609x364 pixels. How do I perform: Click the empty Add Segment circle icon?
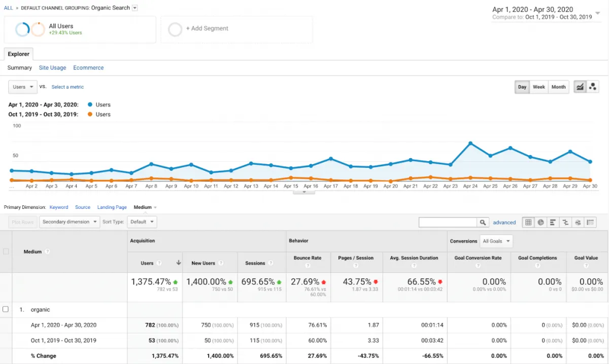175,29
